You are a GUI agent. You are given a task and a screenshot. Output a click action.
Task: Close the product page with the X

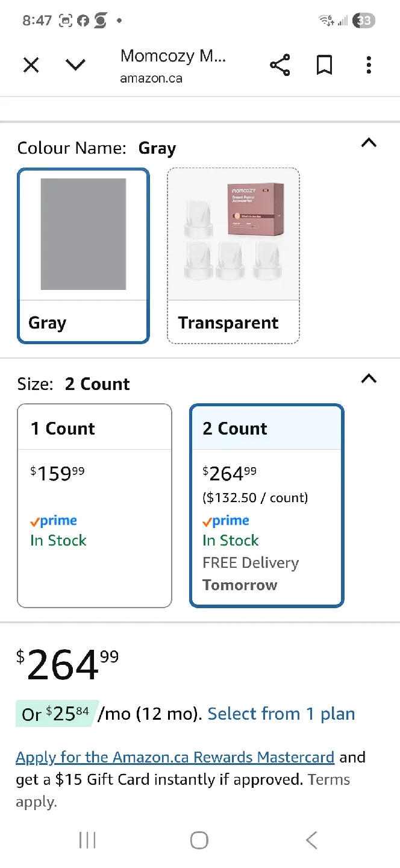click(x=31, y=64)
